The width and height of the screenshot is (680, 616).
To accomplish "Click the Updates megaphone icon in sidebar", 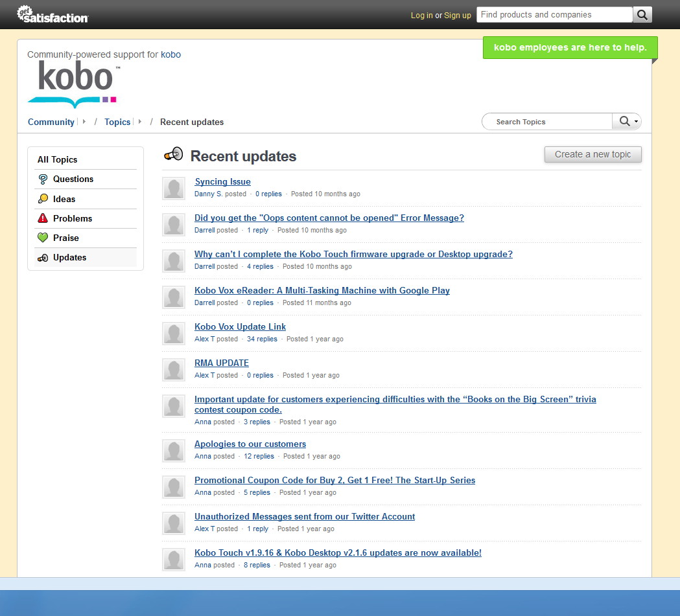I will pos(43,257).
